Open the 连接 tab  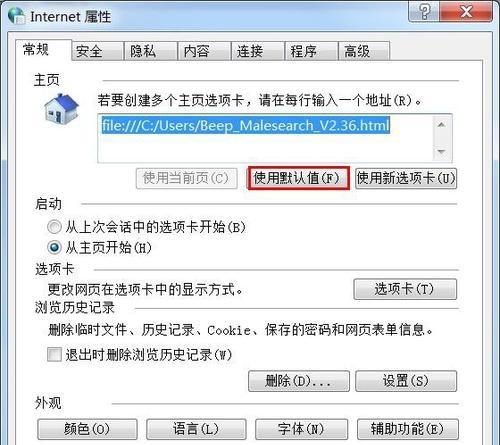(x=258, y=51)
